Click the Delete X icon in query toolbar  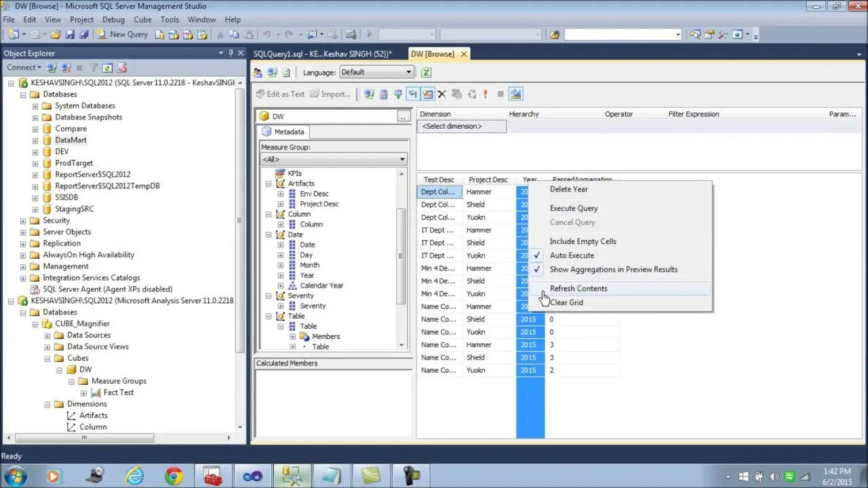441,94
